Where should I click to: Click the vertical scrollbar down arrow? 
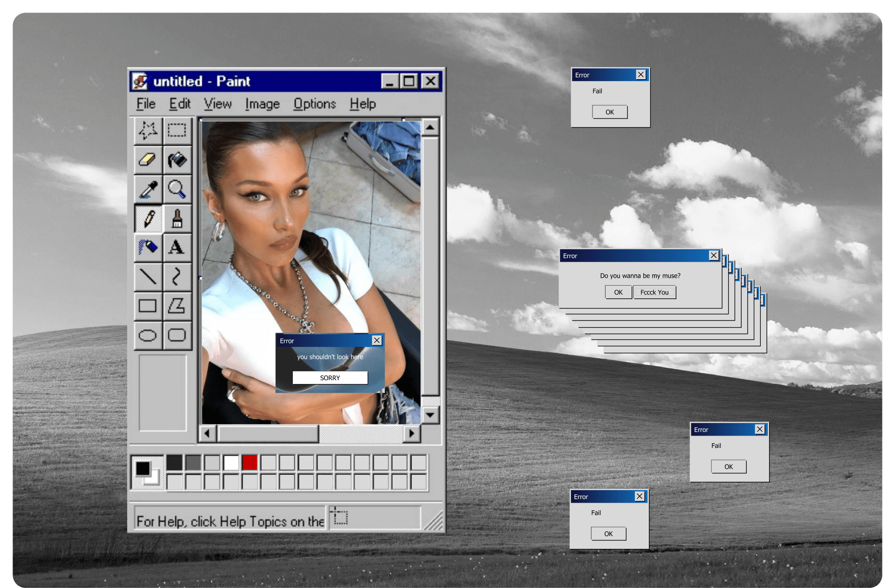click(430, 415)
